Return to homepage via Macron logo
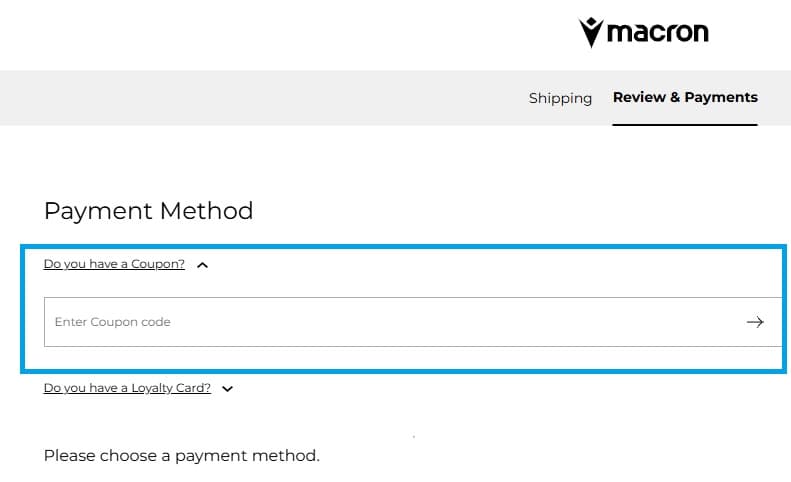This screenshot has width=791, height=482. (643, 32)
